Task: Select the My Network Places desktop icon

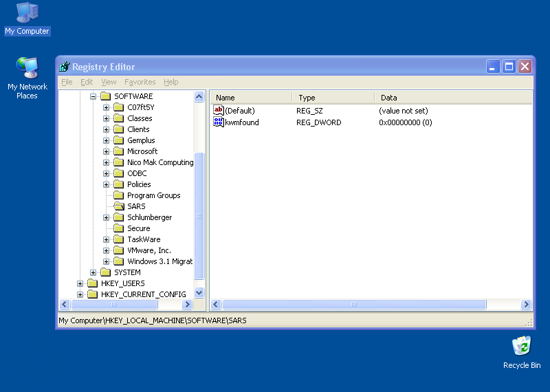Action: pyautogui.click(x=27, y=78)
